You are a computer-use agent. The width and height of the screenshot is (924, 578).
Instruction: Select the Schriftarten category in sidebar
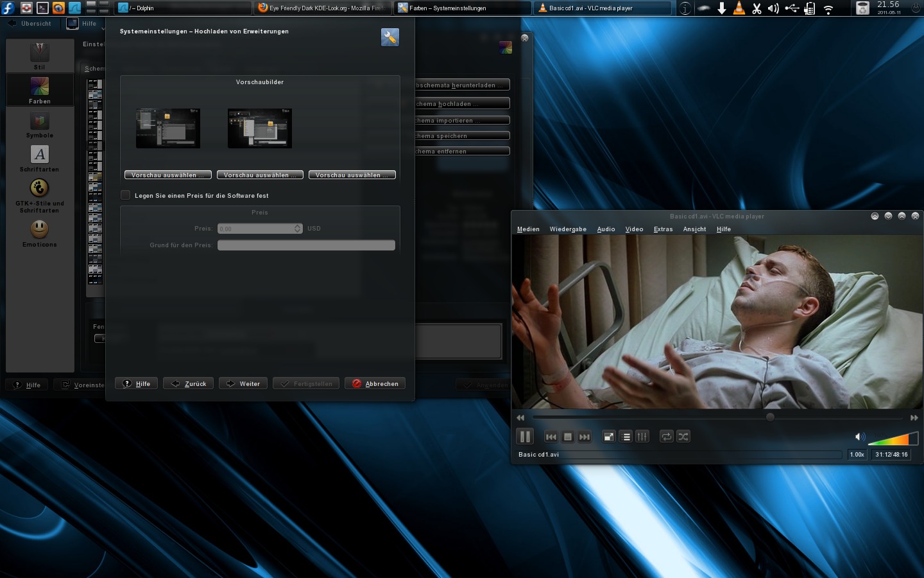click(x=40, y=159)
